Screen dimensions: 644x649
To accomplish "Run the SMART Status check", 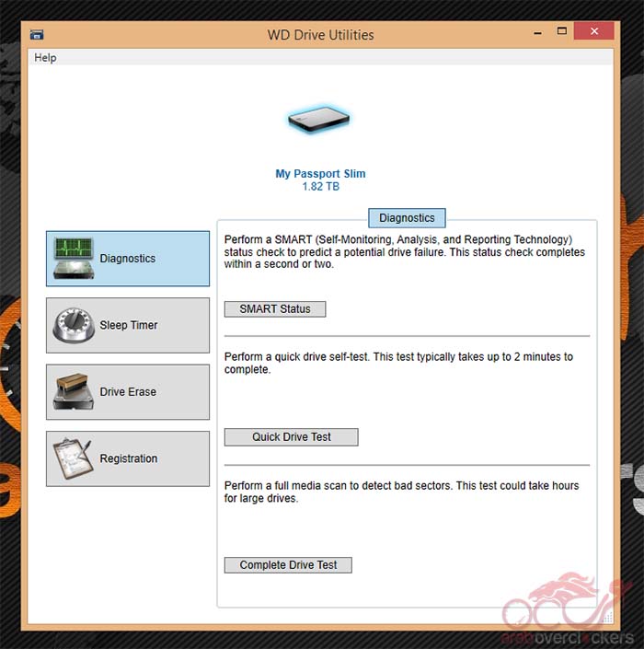I will coord(275,309).
